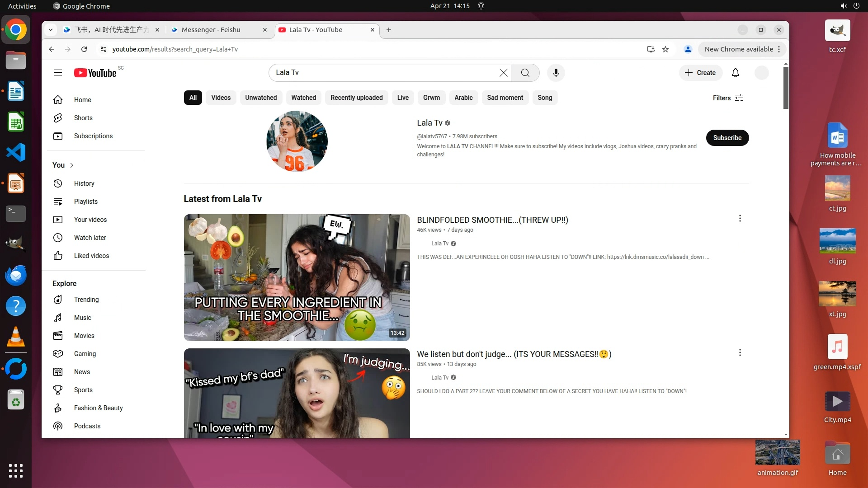Subscribe to the Lala Tv channel
The image size is (868, 488).
(727, 138)
